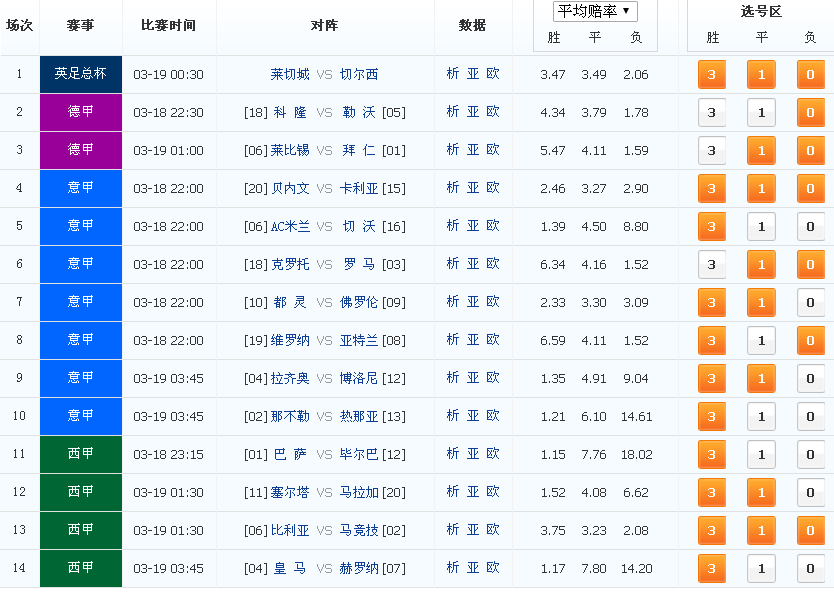Open 欧 European odds for match 11 巴萨
The image size is (834, 592).
(493, 454)
